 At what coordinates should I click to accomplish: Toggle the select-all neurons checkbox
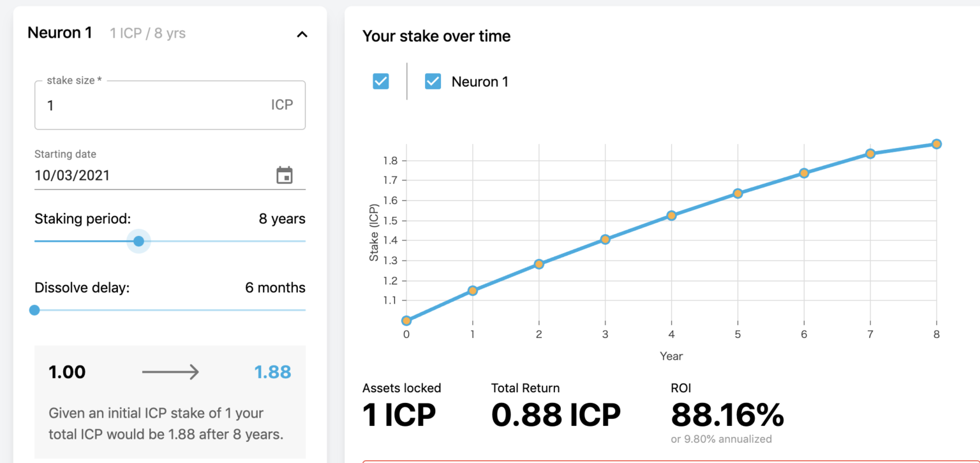[x=381, y=82]
